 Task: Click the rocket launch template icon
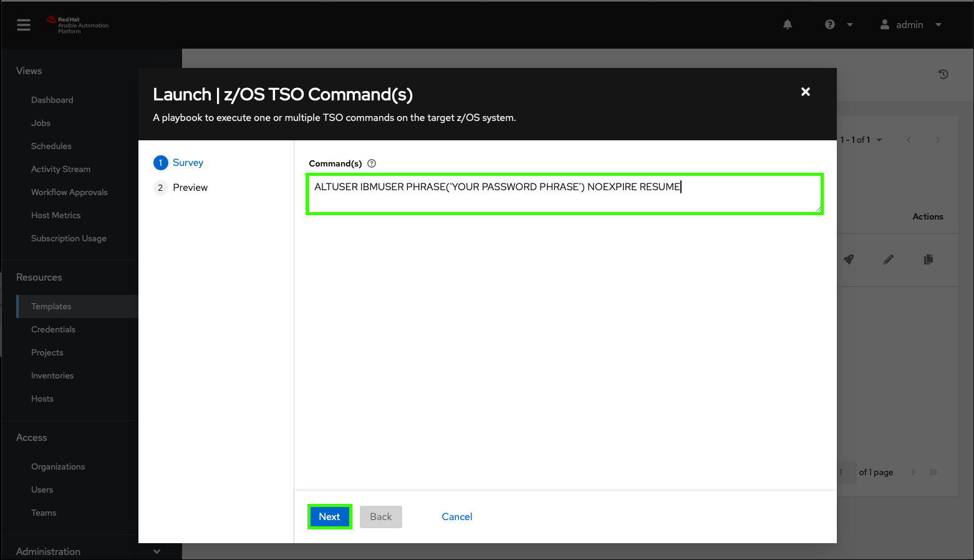pos(849,259)
